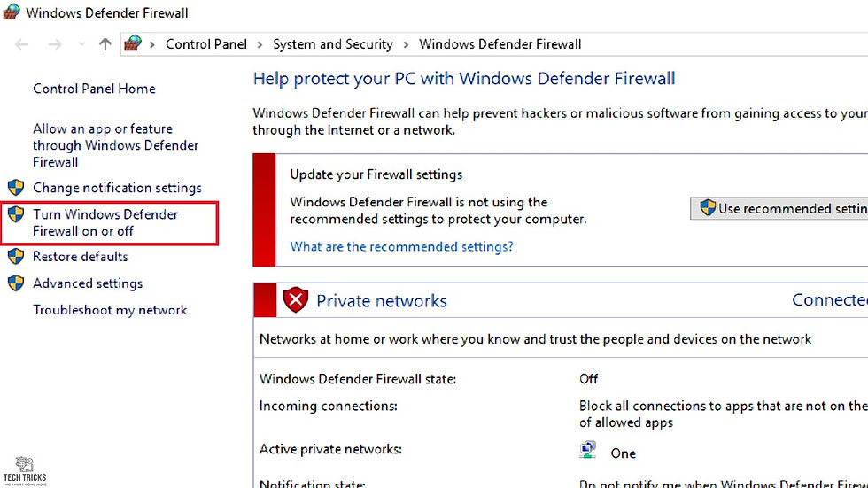This screenshot has width=868, height=488.
Task: Click the shield icon beside Change notification settings
Action: [16, 188]
